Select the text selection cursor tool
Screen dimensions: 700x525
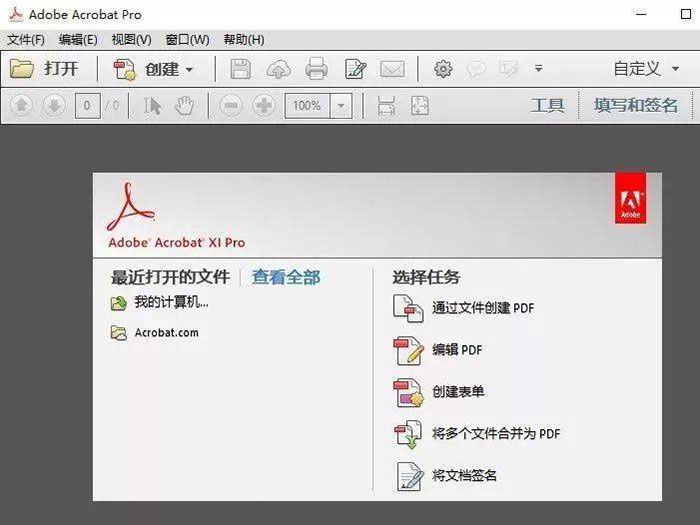tap(152, 106)
